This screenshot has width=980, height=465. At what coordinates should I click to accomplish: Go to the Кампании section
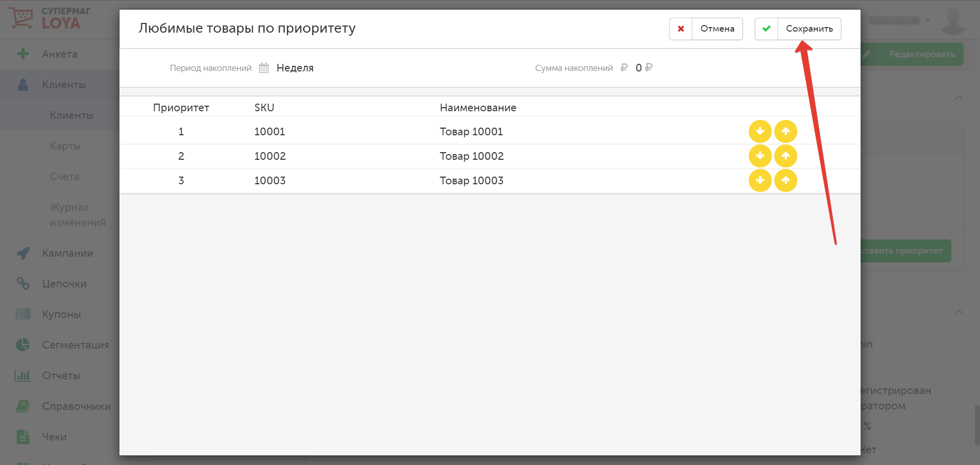click(x=67, y=253)
